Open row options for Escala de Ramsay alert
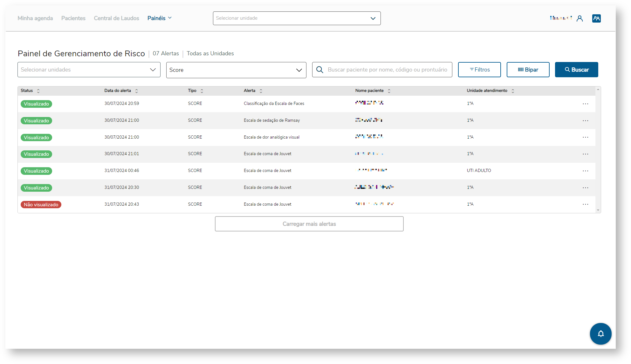Viewport: 631px width, 364px height. point(585,121)
